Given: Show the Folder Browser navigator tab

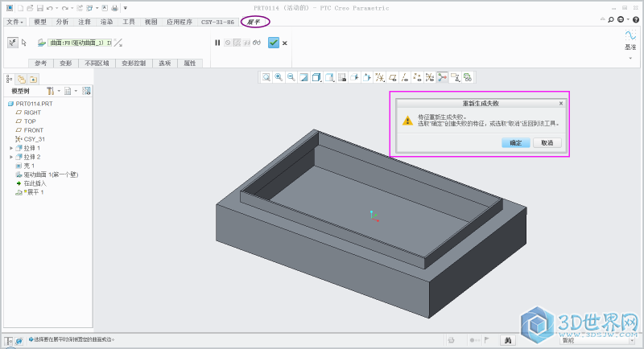Looking at the screenshot, I should pos(22,79).
